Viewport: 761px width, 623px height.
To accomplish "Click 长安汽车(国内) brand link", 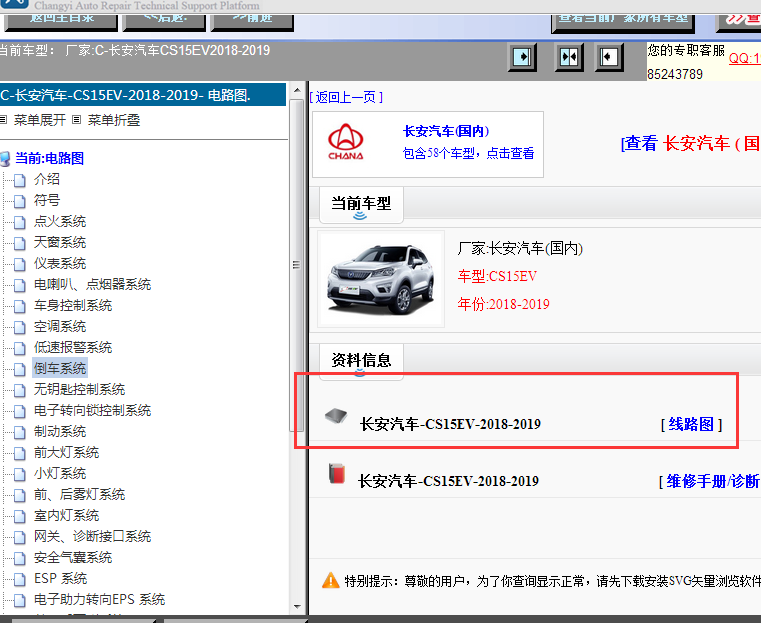I will [x=446, y=131].
